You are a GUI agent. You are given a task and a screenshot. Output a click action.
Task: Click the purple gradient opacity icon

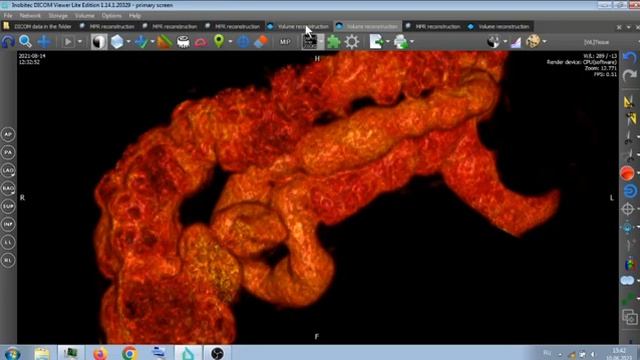pos(516,42)
